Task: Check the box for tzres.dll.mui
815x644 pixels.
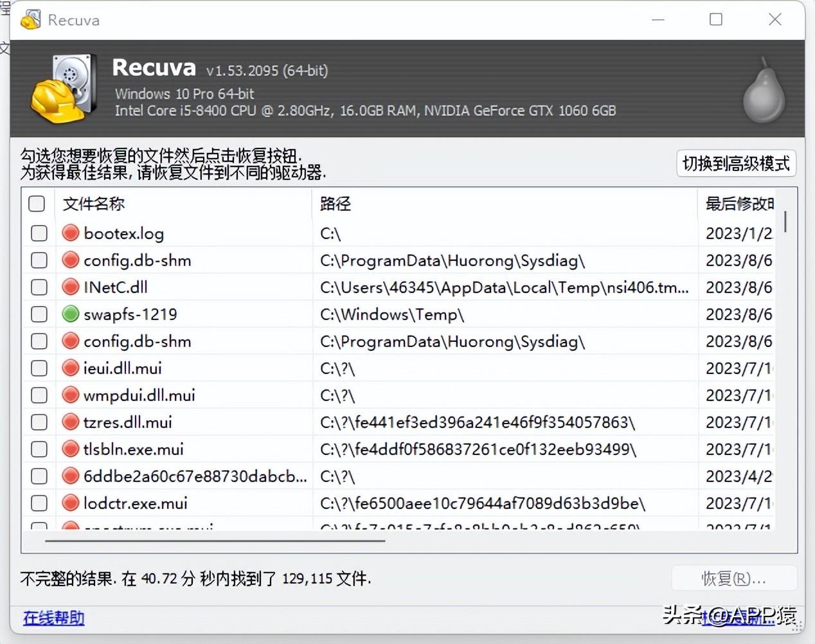Action: coord(39,422)
